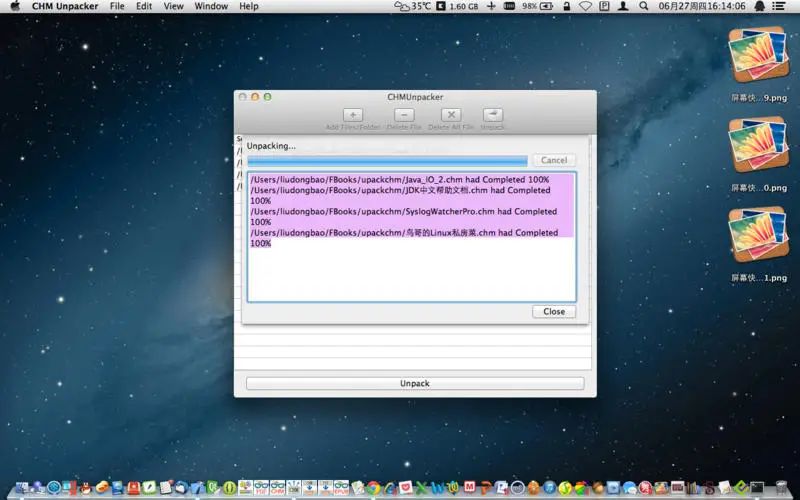Click the QQ penguin menu bar icon
The image size is (800, 500).
[x=760, y=6]
